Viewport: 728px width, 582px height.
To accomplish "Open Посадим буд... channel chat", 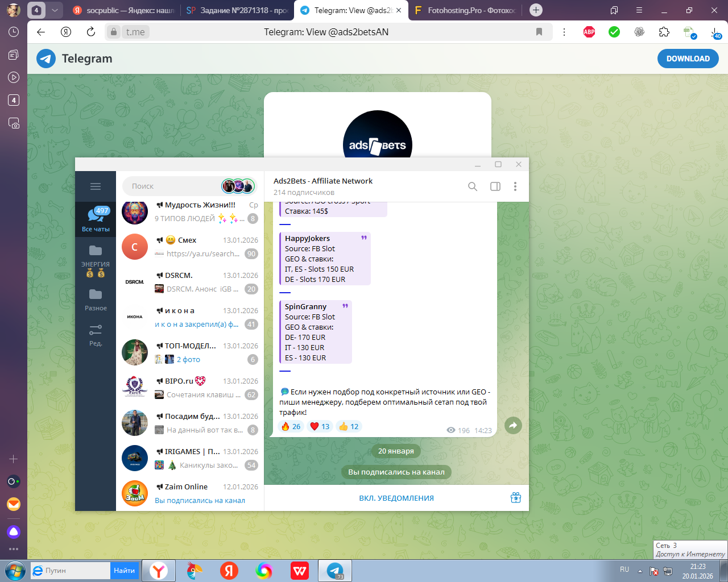I will pyautogui.click(x=190, y=423).
